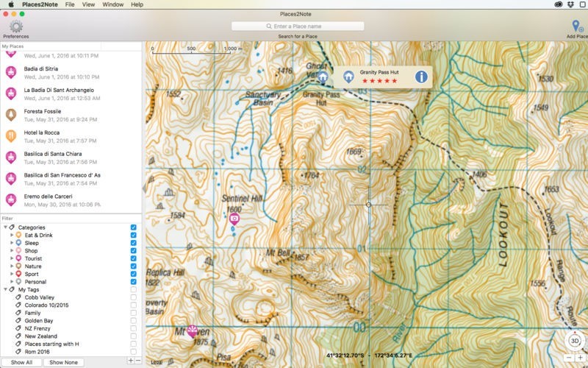Click Personal category pin icon
The height and width of the screenshot is (368, 588).
(18, 282)
